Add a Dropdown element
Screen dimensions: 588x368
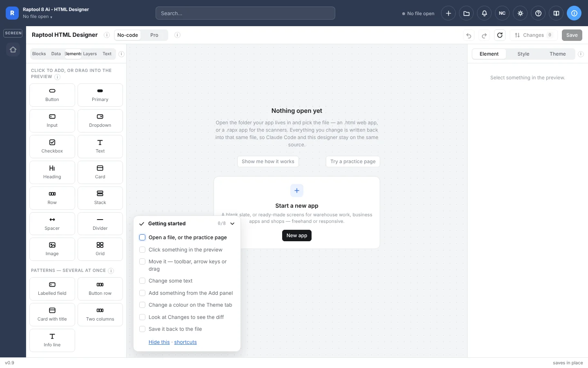tap(100, 121)
